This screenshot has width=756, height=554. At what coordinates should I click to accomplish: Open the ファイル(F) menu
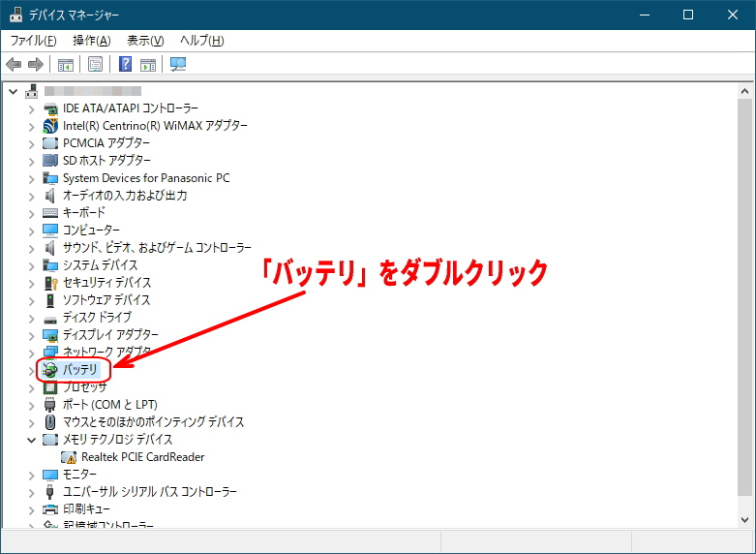33,41
